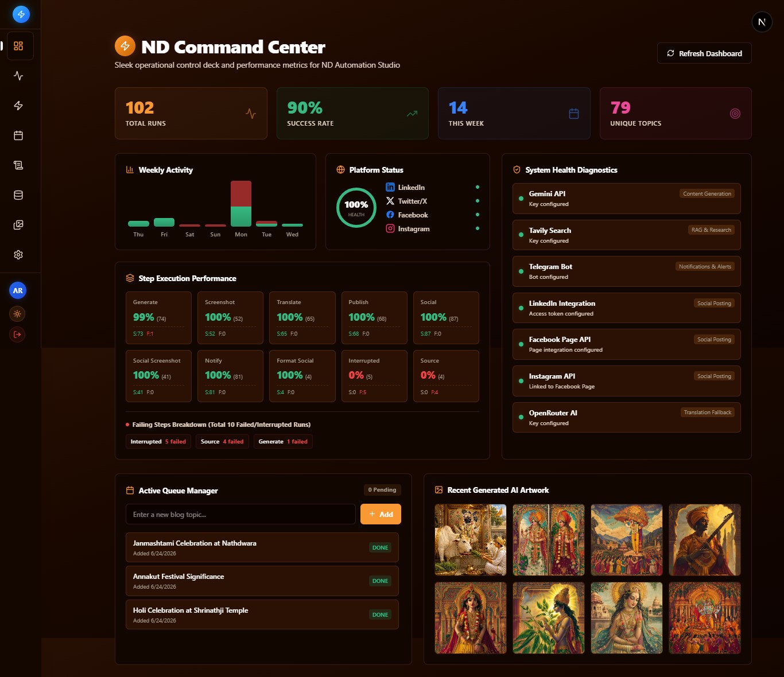This screenshot has width=784, height=677.
Task: Open the OpenRouter AI diagnostics row
Action: 627,418
